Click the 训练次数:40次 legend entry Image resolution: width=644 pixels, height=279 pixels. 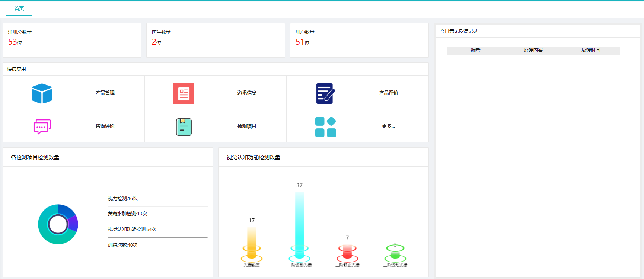click(123, 245)
